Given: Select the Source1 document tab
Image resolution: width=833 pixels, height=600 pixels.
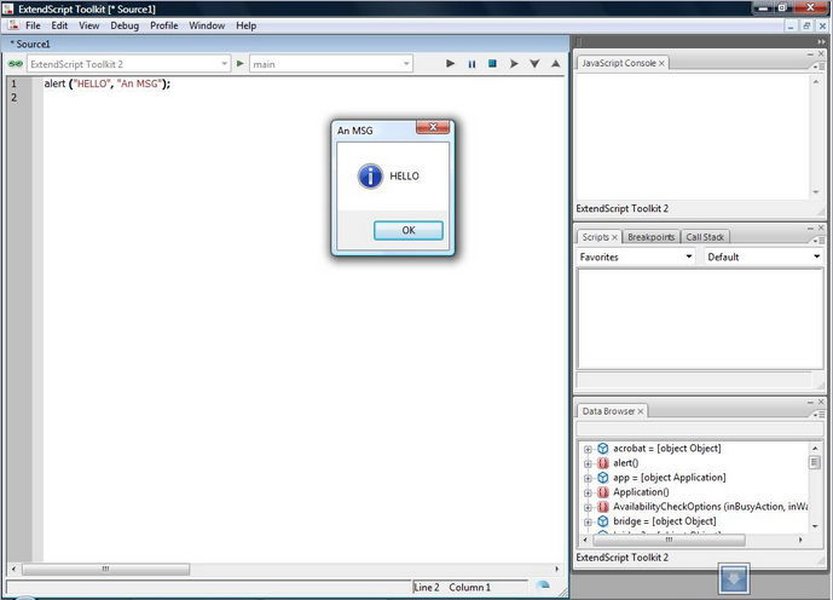Looking at the screenshot, I should coord(30,44).
